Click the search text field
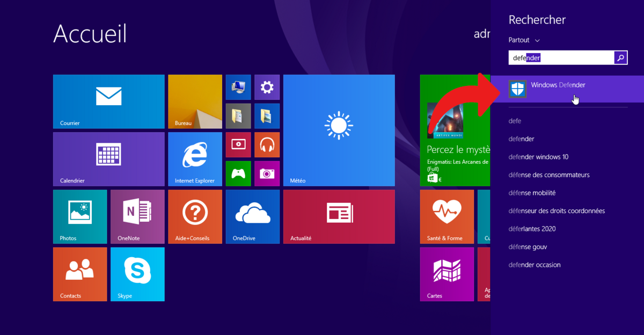Screen dimensions: 644x335 pos(561,58)
